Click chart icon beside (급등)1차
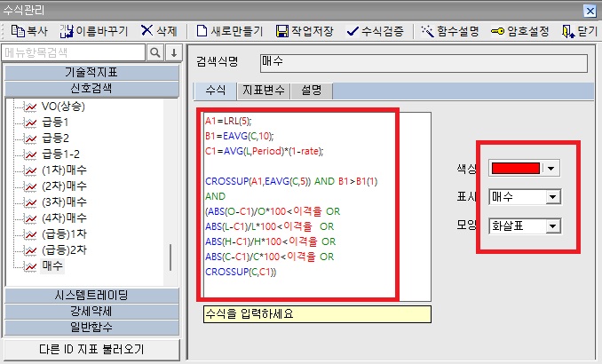The height and width of the screenshot is (364, 602). (x=30, y=234)
